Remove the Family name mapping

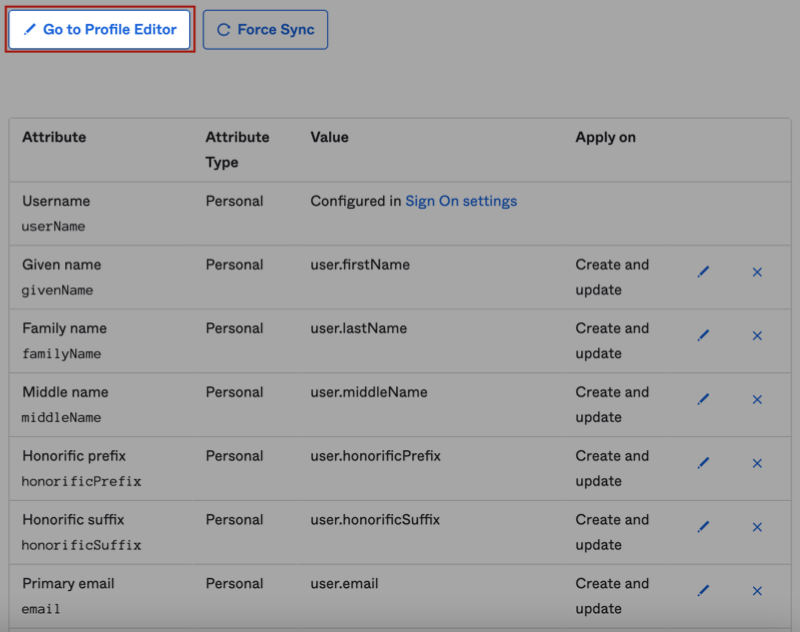[757, 335]
